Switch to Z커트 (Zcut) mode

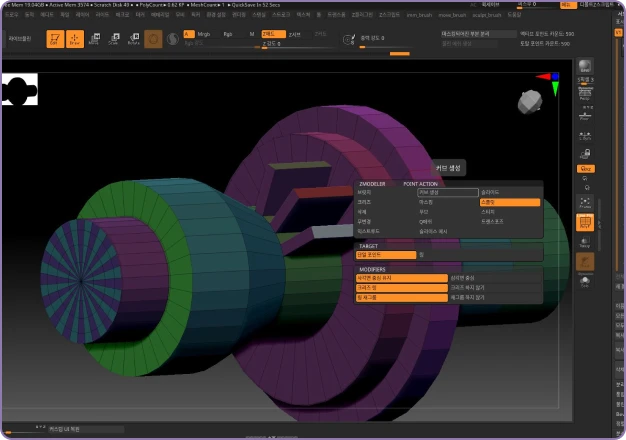click(320, 34)
